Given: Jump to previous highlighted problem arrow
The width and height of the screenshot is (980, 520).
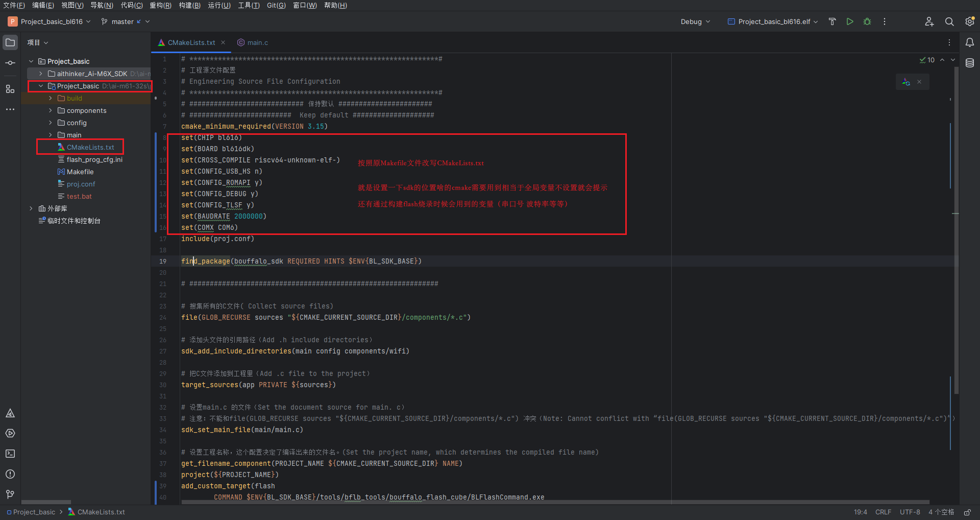Looking at the screenshot, I should coord(942,60).
